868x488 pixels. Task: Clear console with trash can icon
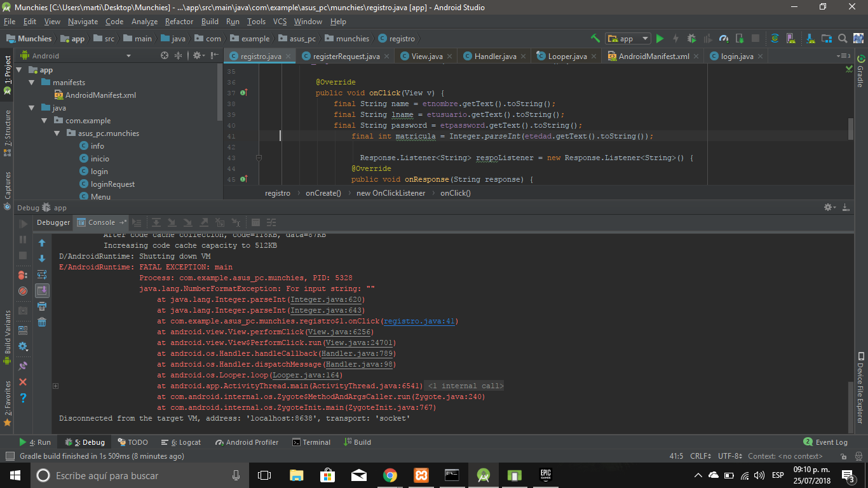42,322
